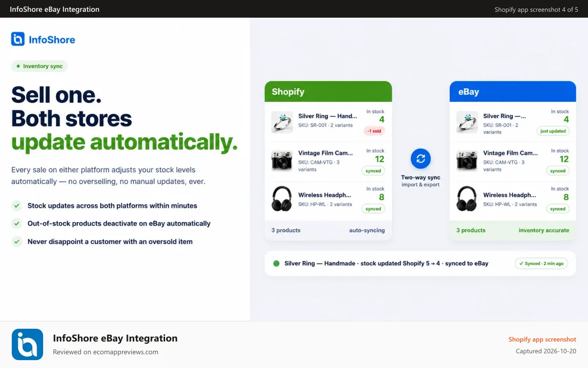Click 'synced' badge for Wireless Headphones in Shopify

pos(373,209)
